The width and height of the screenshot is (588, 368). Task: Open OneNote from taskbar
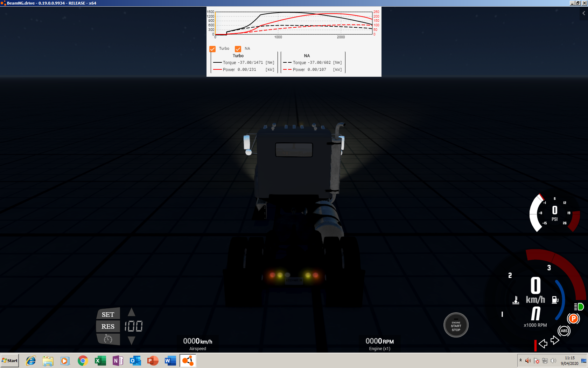click(x=118, y=361)
